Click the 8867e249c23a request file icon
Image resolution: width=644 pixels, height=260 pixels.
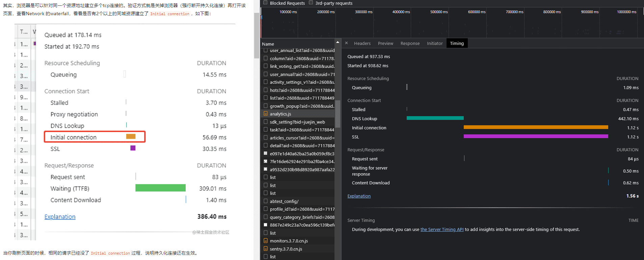[266, 225]
